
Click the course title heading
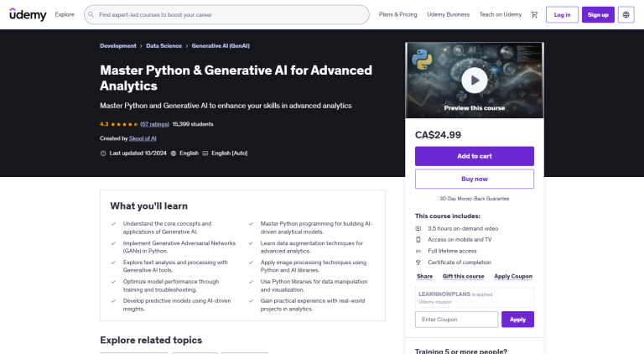point(236,78)
